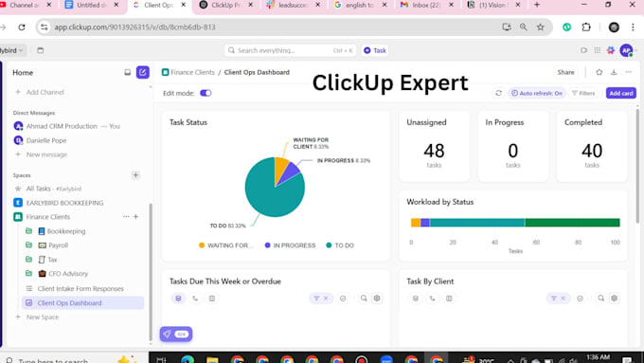
Task: Search in Tasks Due This Week card
Action: pyautogui.click(x=364, y=298)
